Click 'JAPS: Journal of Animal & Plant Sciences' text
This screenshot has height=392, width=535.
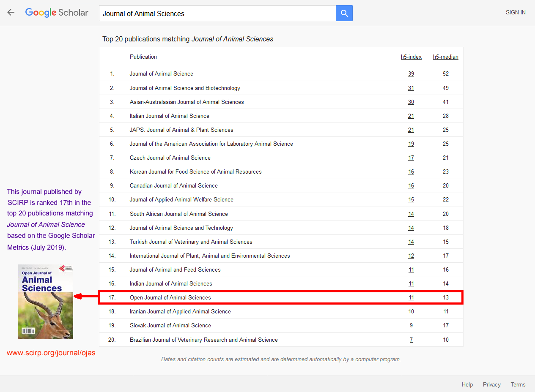[x=181, y=130]
